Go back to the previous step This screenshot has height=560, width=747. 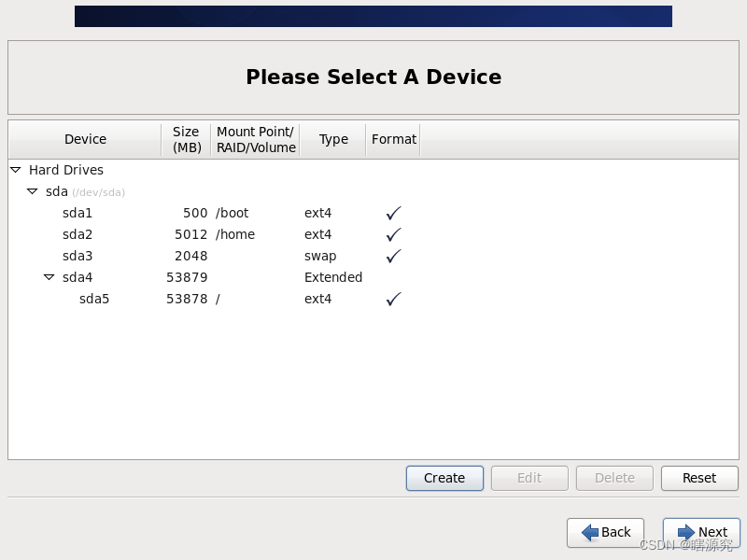tap(605, 532)
